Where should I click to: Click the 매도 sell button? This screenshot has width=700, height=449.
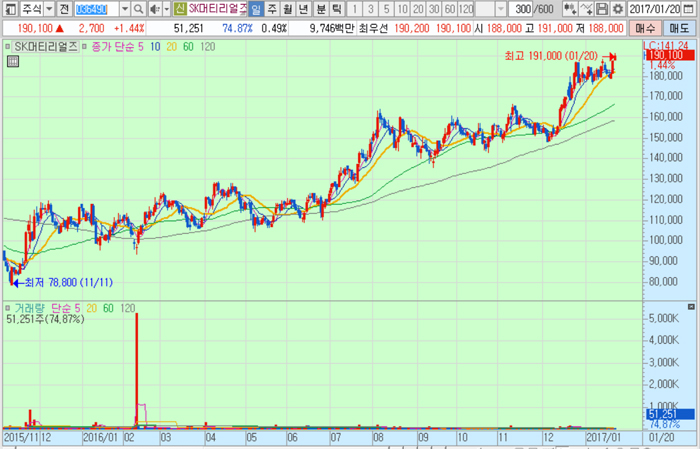[x=679, y=28]
